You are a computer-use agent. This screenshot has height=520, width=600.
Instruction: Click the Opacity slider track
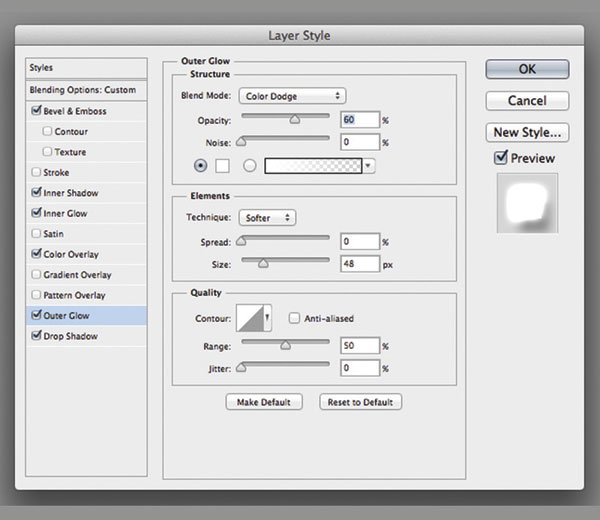(x=283, y=116)
